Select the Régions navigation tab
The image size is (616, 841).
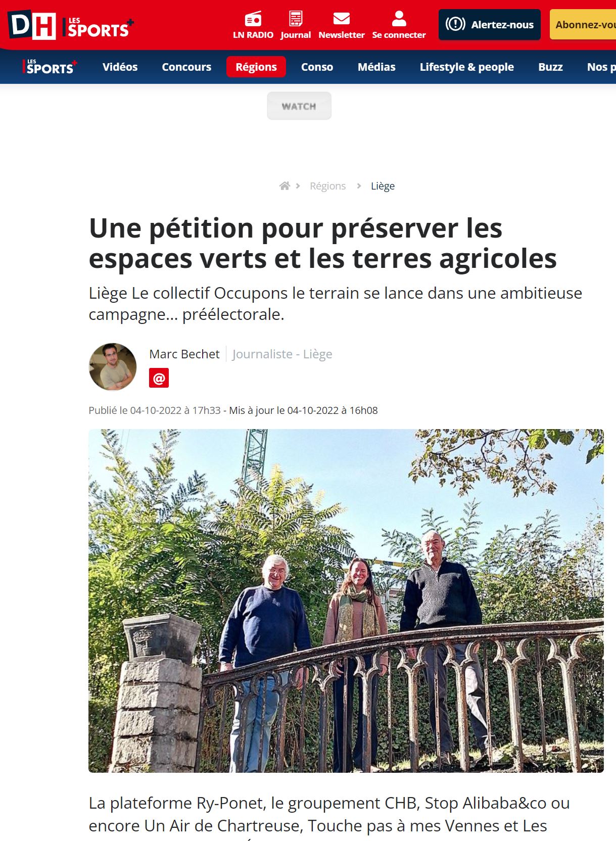pos(256,67)
